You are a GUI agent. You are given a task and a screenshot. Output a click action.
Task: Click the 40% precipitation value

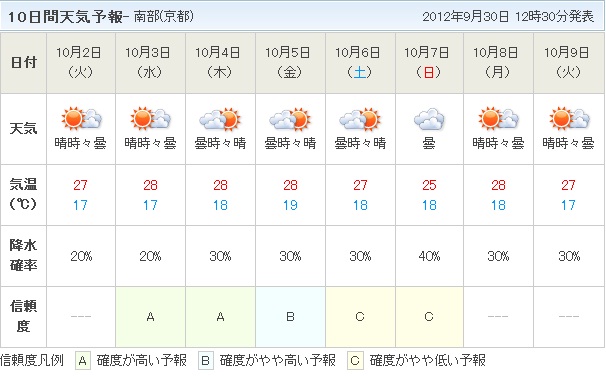point(429,256)
